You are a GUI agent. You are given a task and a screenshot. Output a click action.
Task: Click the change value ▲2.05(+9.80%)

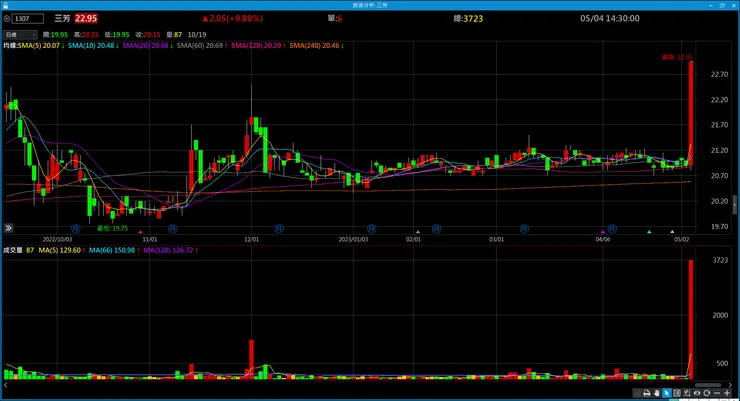[x=233, y=19]
